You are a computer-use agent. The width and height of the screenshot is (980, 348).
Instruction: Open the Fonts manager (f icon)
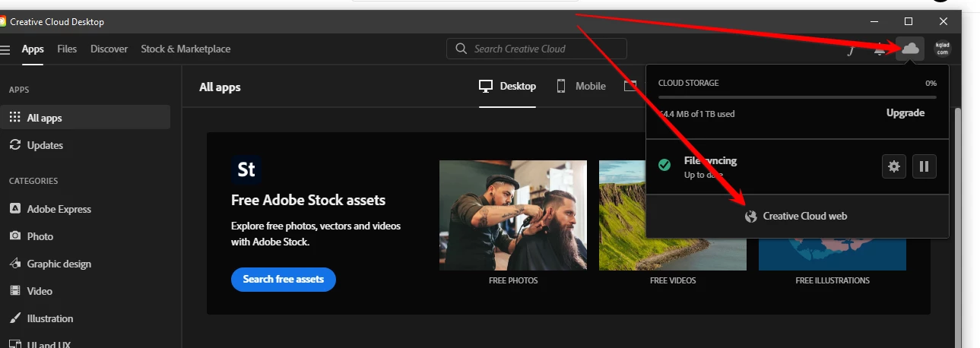point(852,49)
